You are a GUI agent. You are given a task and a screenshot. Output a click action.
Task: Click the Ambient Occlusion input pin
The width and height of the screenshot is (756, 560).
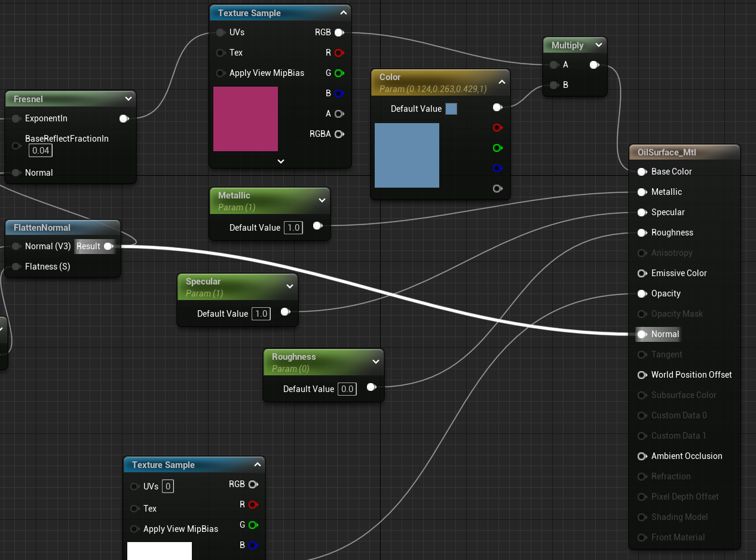pos(642,456)
